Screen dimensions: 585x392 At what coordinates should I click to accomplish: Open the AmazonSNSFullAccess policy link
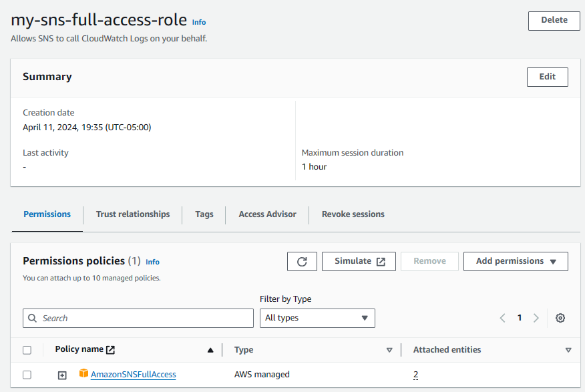point(133,375)
